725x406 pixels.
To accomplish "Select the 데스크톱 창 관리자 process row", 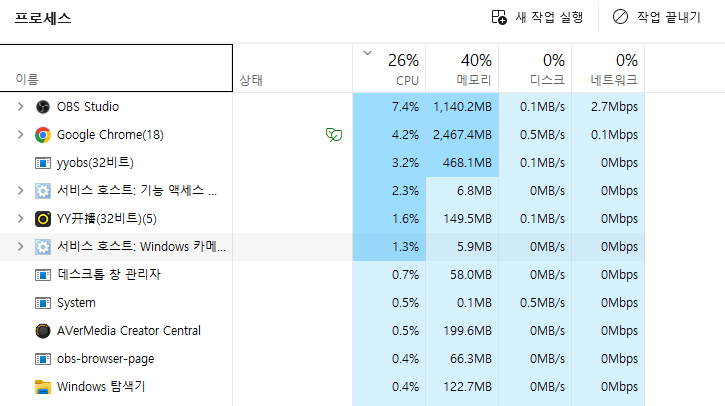I will (x=322, y=275).
